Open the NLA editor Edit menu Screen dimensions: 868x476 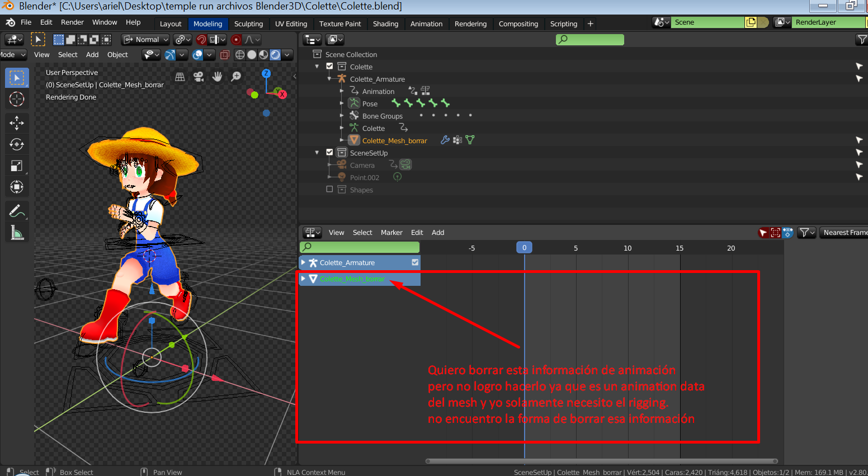(x=417, y=233)
